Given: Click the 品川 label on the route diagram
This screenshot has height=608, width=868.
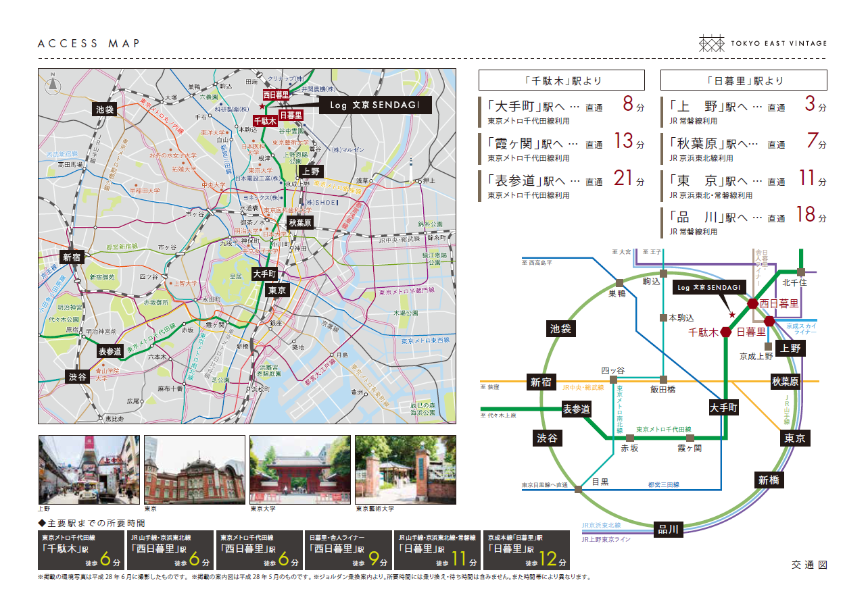Looking at the screenshot, I should tap(668, 529).
